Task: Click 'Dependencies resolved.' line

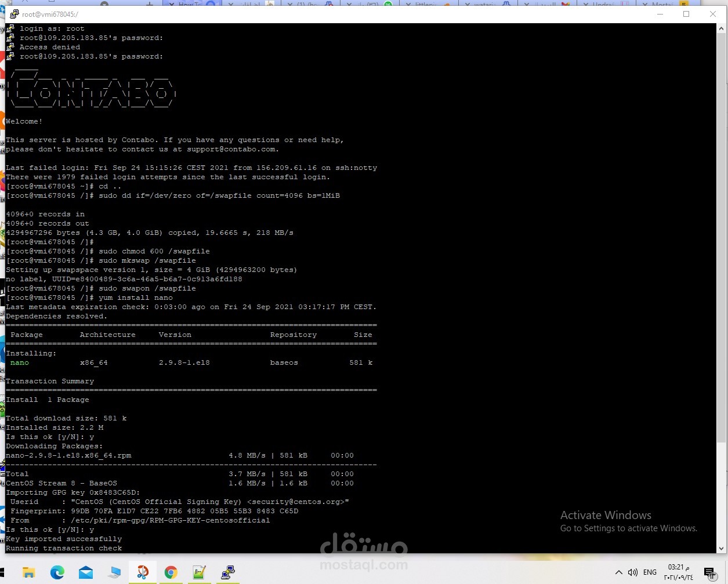Action: 57,316
